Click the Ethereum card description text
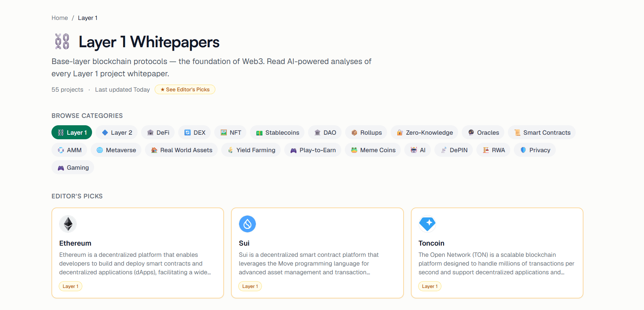The width and height of the screenshot is (644, 310). [135, 263]
